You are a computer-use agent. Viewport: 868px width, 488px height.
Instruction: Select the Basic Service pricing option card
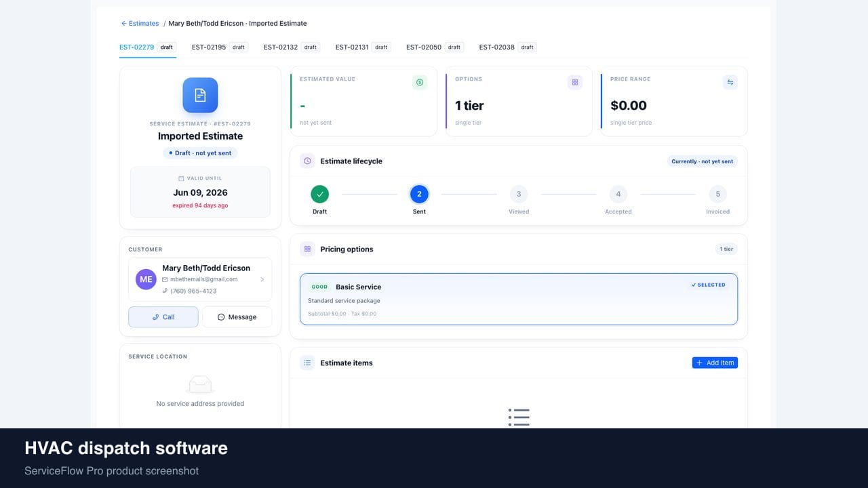pyautogui.click(x=519, y=299)
